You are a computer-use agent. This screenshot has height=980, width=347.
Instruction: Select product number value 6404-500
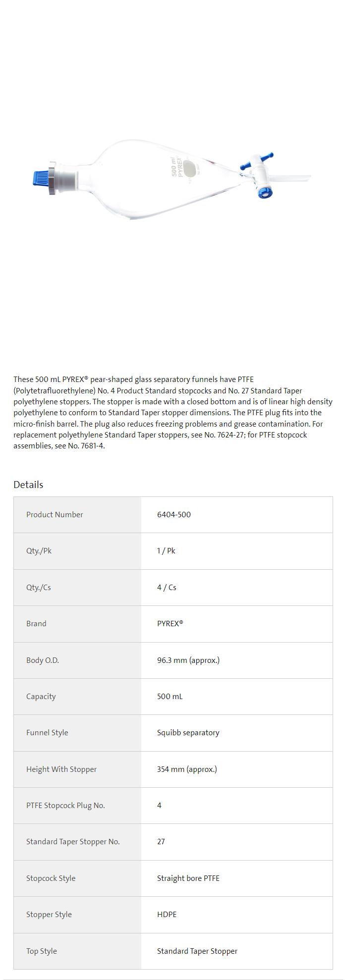pos(173,514)
